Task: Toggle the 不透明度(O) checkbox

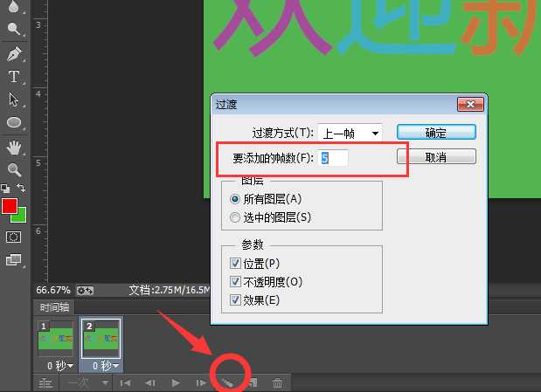Action: (233, 281)
